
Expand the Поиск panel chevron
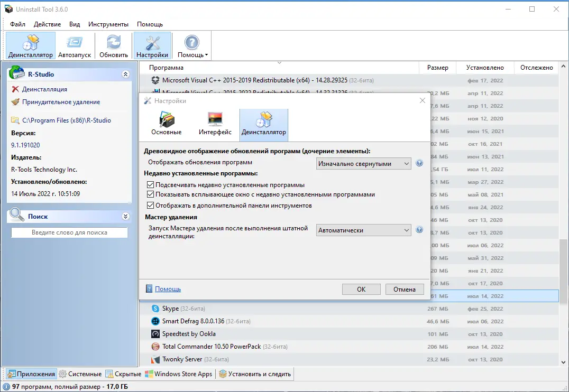[x=125, y=216]
